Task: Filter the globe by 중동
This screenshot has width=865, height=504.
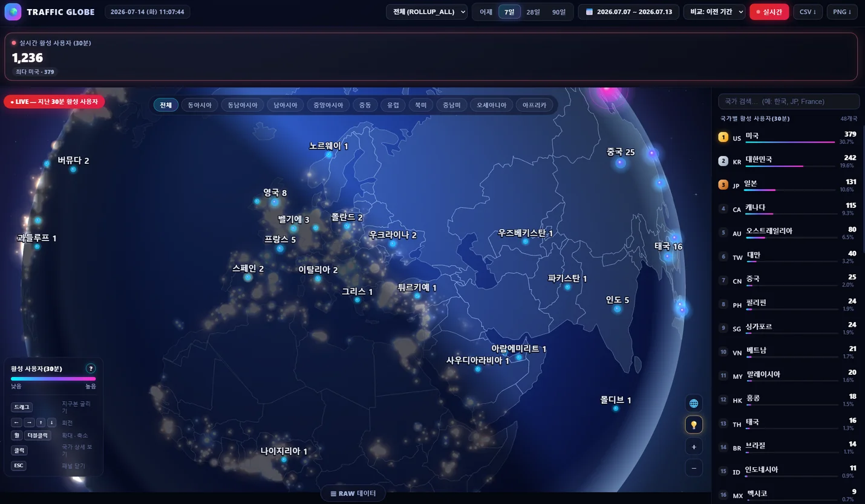Action: 365,105
